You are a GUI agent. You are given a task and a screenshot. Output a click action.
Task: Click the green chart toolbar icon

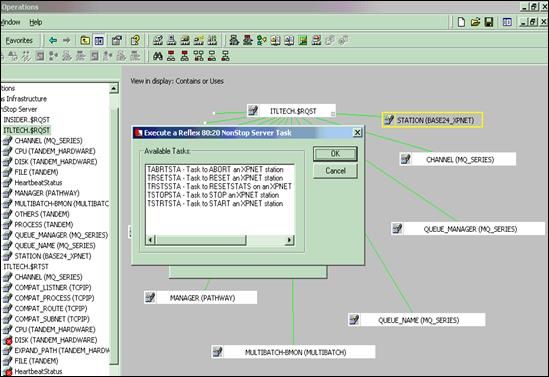click(x=303, y=41)
